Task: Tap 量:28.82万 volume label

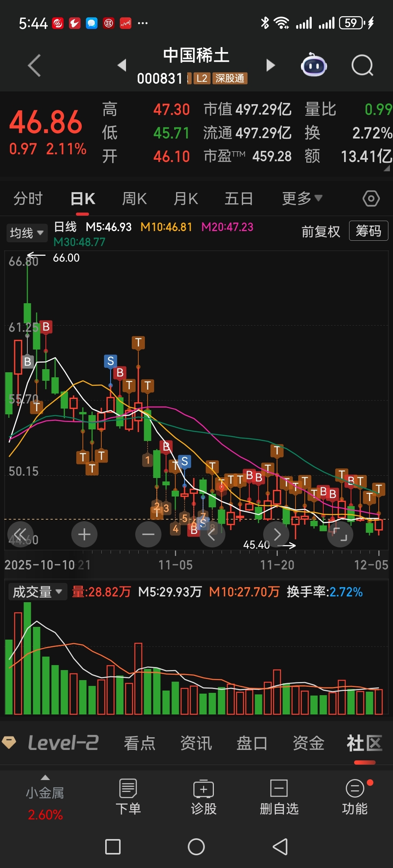Action: tap(101, 592)
